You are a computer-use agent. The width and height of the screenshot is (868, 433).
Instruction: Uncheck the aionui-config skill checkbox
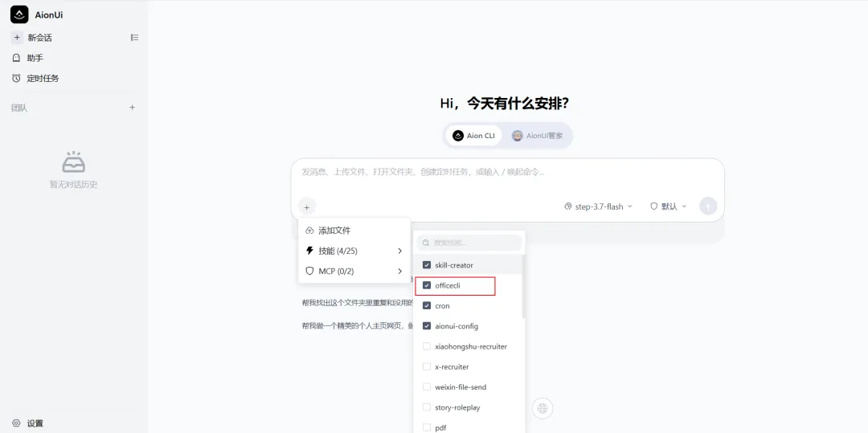coord(427,326)
